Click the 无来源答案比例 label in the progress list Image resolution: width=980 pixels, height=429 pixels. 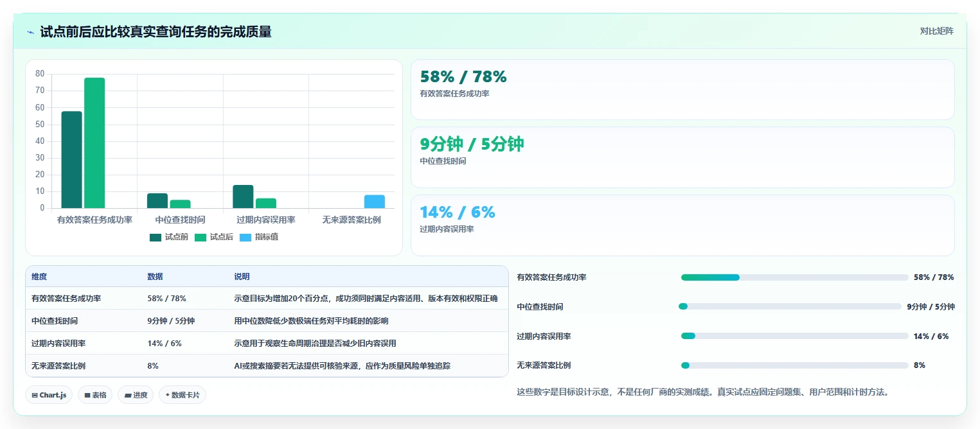[544, 365]
